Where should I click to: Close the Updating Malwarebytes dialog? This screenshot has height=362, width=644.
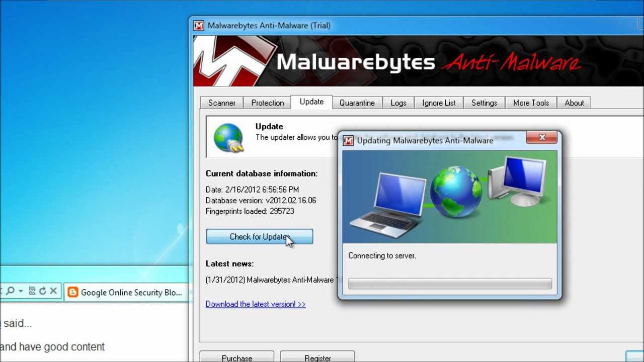pyautogui.click(x=542, y=137)
